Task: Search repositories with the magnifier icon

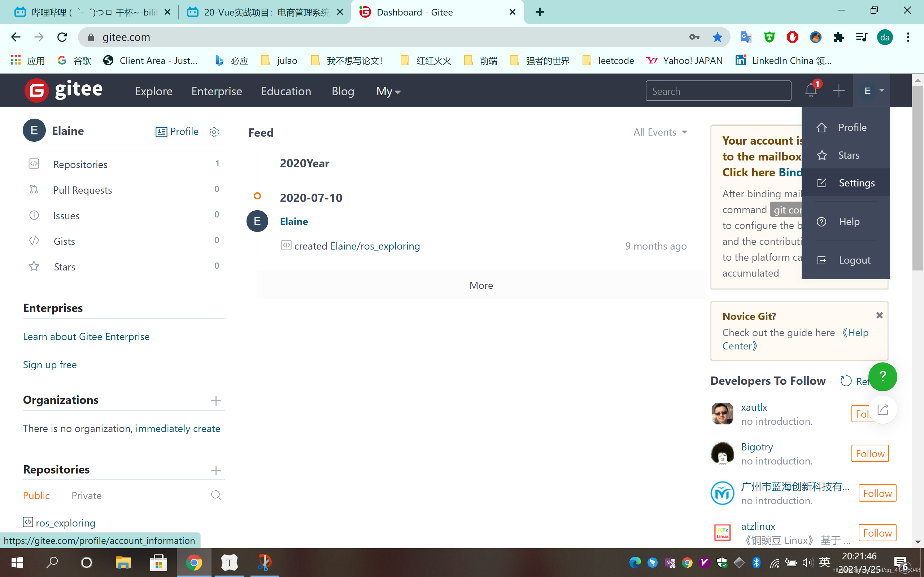Action: 216,495
